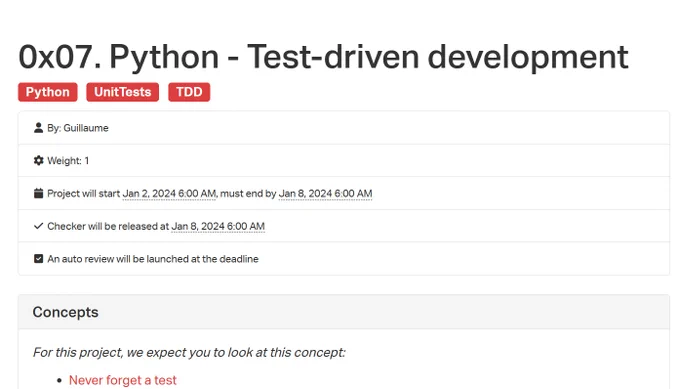The height and width of the screenshot is (389, 680).
Task: Click An auto review will be launched text
Action: 153,259
